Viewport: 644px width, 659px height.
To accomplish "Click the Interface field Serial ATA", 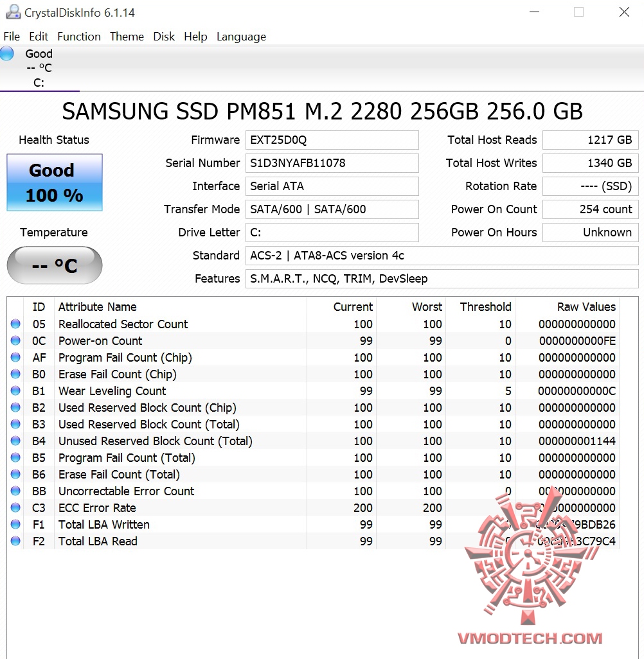I will (332, 186).
